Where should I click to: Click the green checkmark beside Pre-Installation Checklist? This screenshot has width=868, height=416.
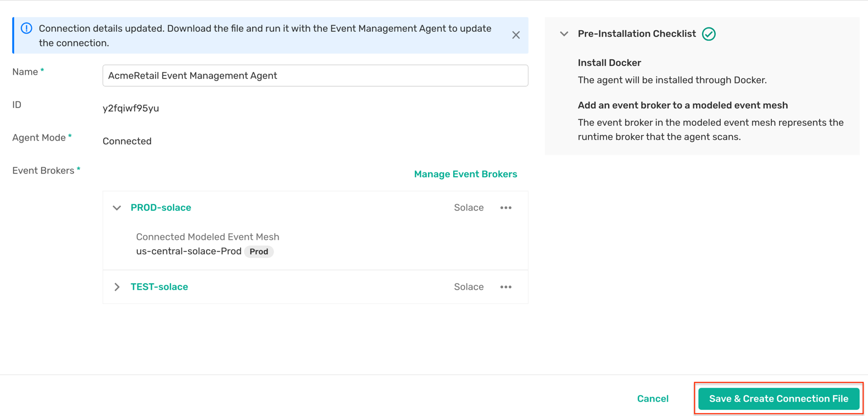[x=709, y=34]
